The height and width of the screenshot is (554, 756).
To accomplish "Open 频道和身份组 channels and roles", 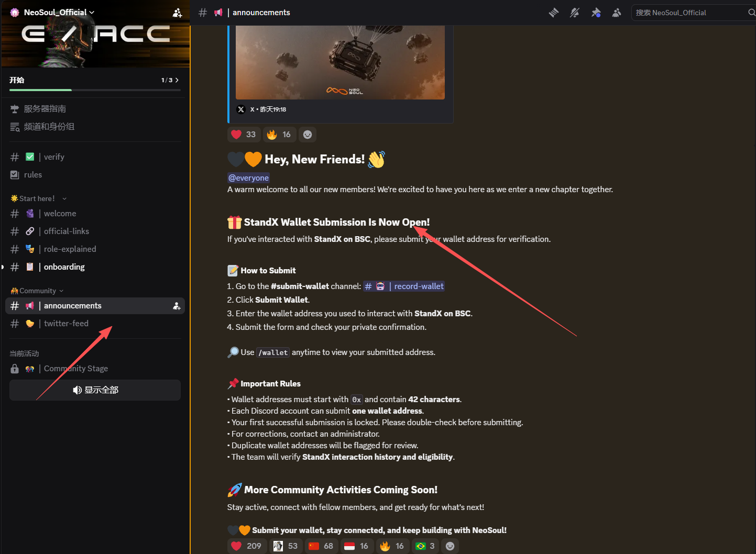I will [95, 127].
